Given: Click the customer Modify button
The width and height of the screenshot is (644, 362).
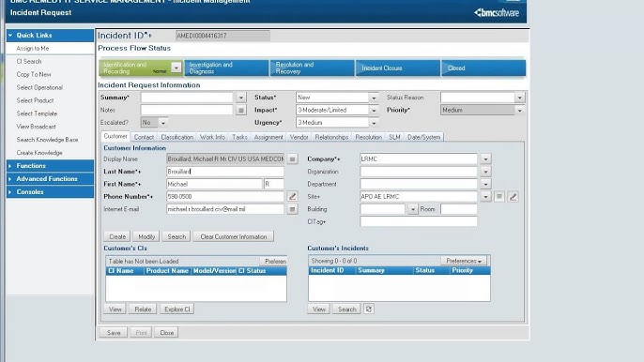Looking at the screenshot, I should point(146,237).
